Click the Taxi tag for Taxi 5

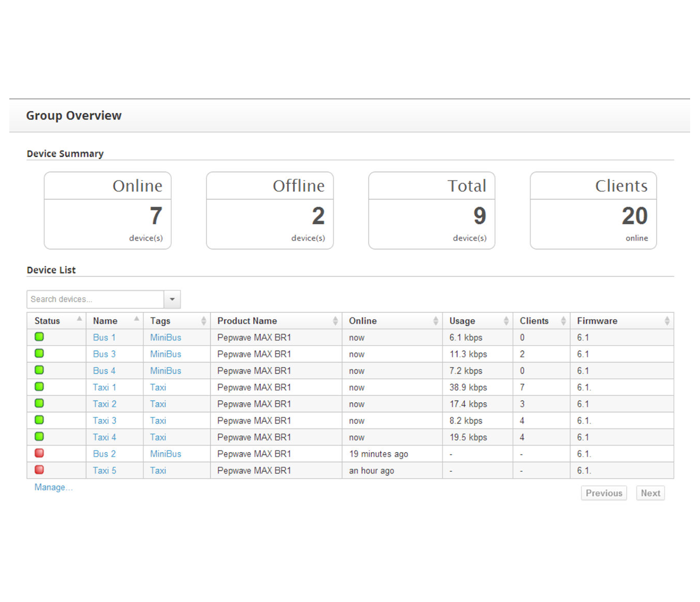pos(158,470)
